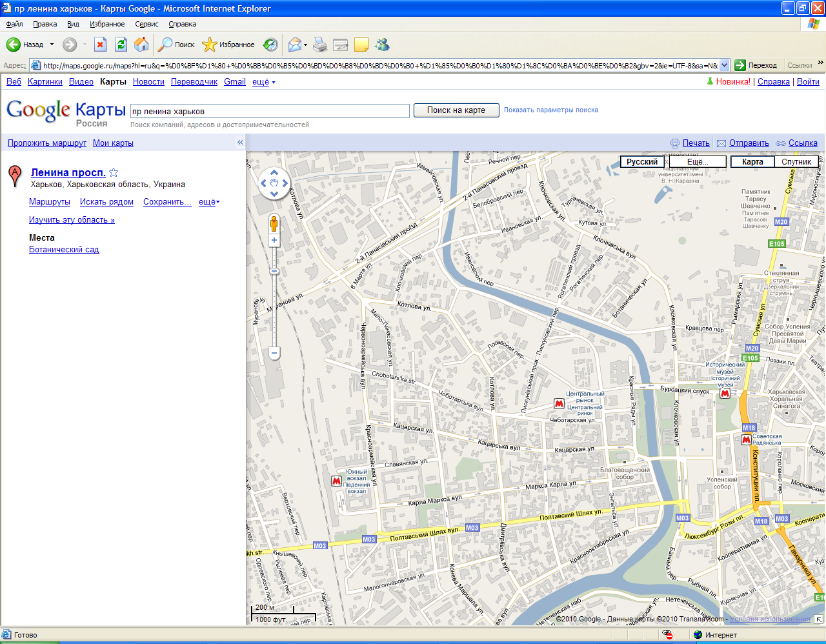Open Favorites (Избранное) star button

[x=228, y=45]
